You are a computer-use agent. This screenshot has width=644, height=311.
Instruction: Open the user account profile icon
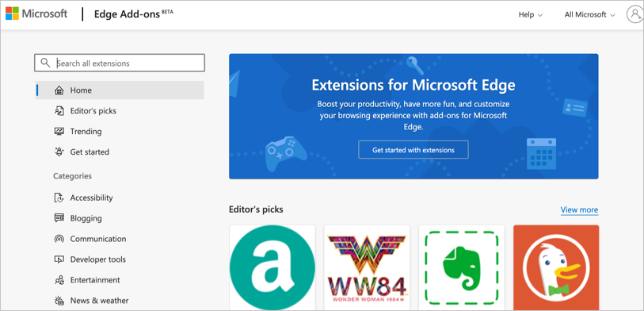tap(634, 14)
